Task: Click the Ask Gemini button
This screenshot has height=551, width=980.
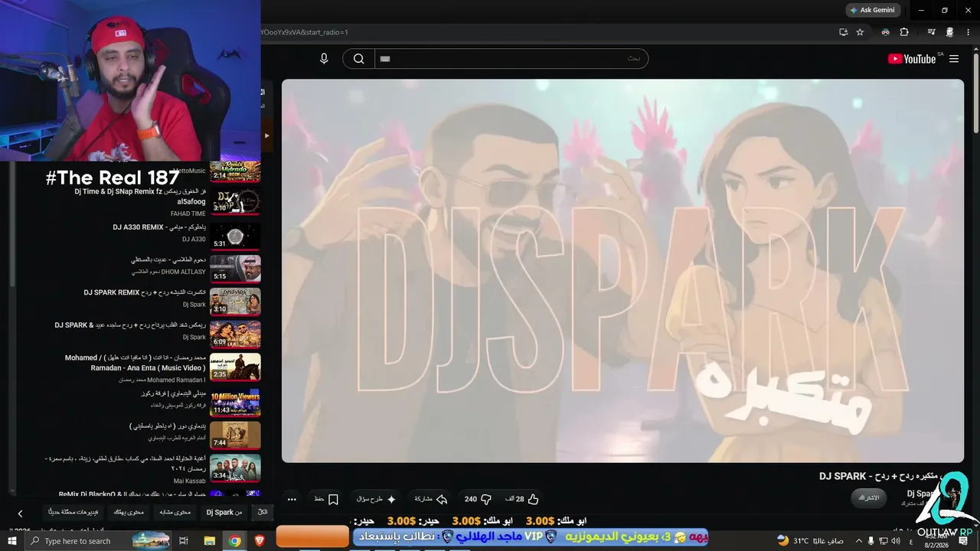Action: pyautogui.click(x=872, y=10)
